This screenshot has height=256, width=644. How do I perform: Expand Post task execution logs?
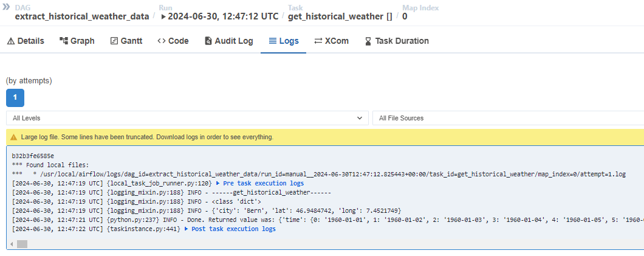pyautogui.click(x=230, y=229)
